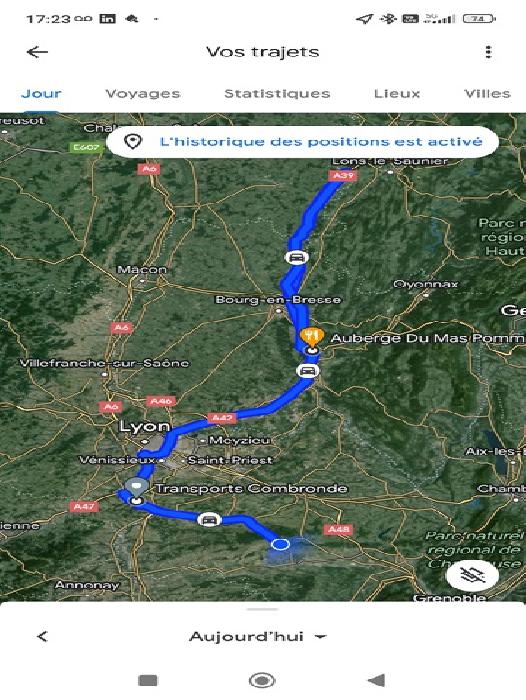Screen dimensions: 526x700
Task: Open the Villes tab
Action: click(487, 94)
